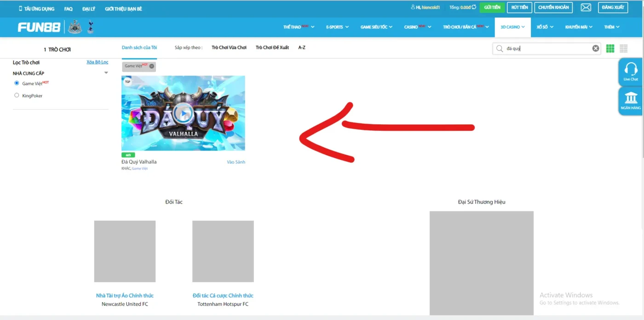Select the Danh sách của Tôi tab

tap(139, 47)
